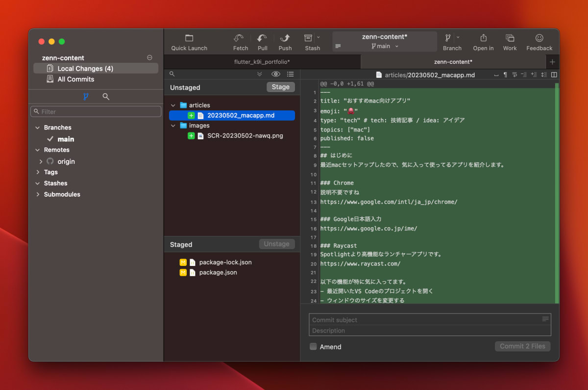Expand all with the double-chevron icon
The image size is (588, 390).
(260, 74)
